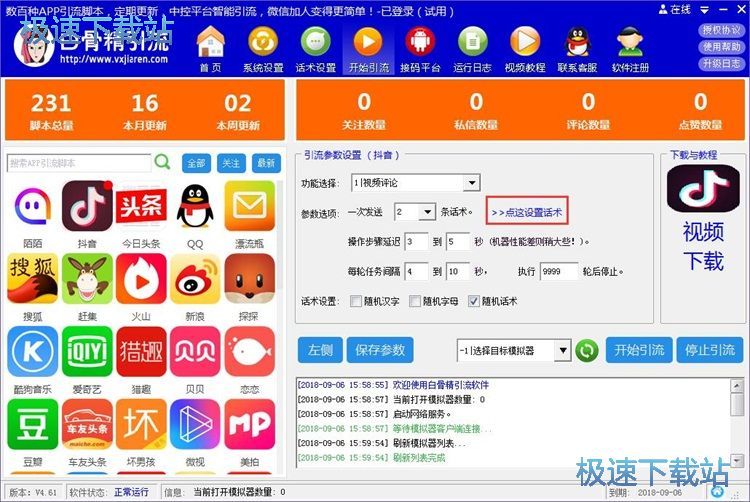Select the 漂流瓶 app script
The image size is (750, 502).
249,207
